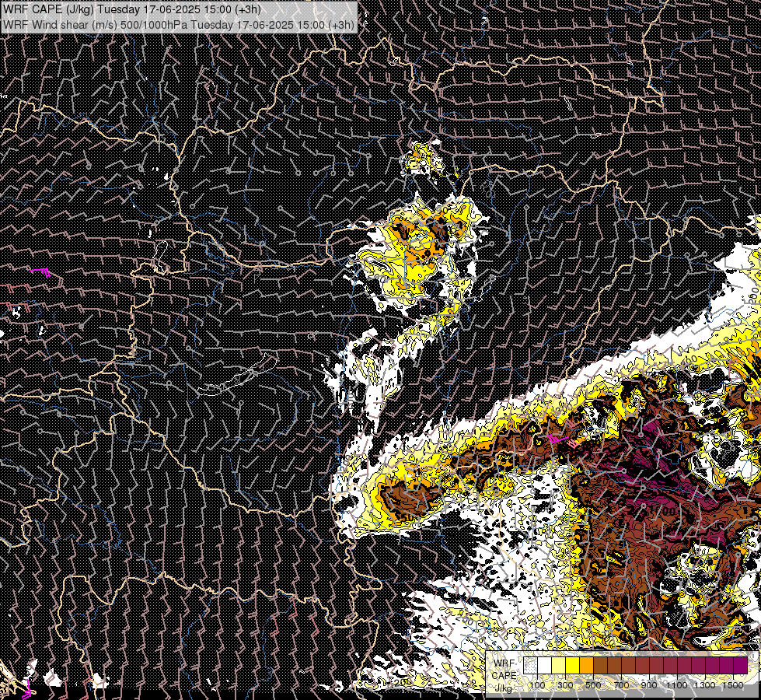
Task: Click the 1500 legend value
Action: [x=733, y=685]
